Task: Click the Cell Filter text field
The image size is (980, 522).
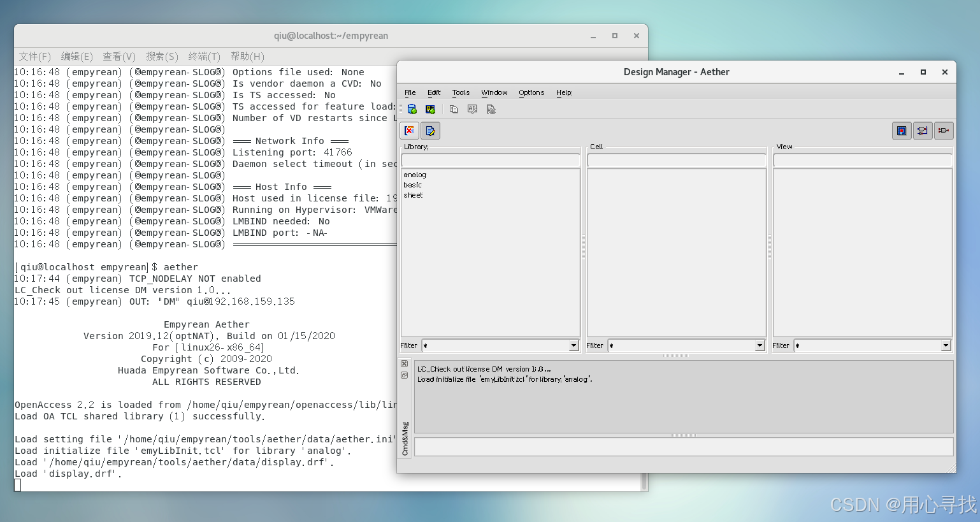Action: (x=682, y=345)
